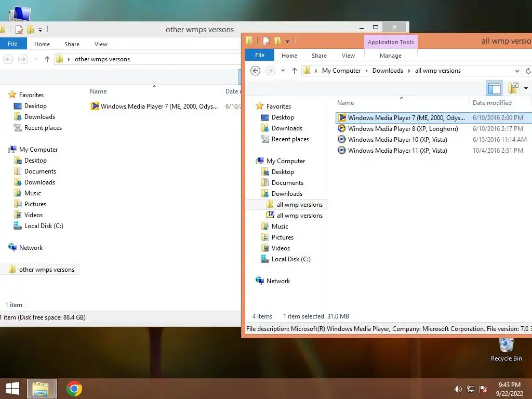Click Preview pane icon in all wmp versions window

(494, 88)
